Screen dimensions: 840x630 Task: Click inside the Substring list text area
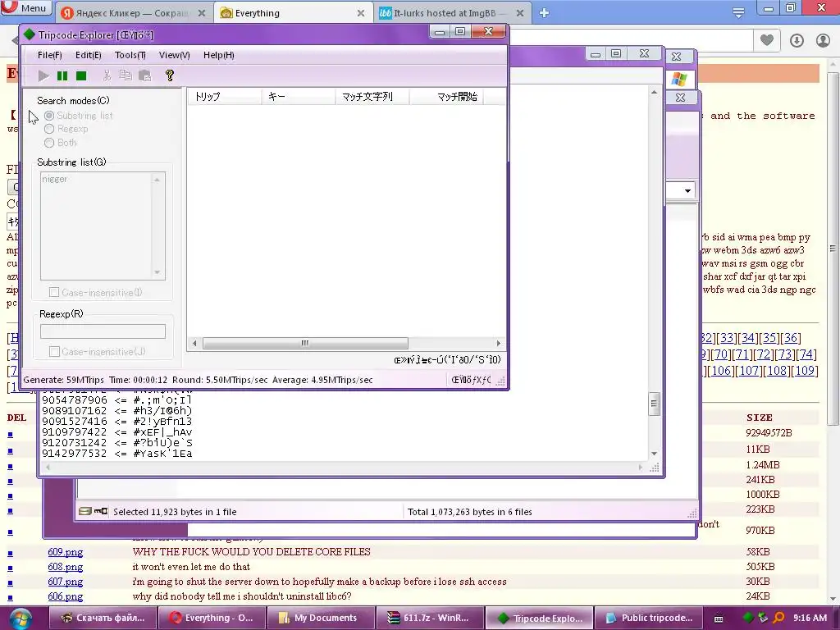tap(97, 226)
